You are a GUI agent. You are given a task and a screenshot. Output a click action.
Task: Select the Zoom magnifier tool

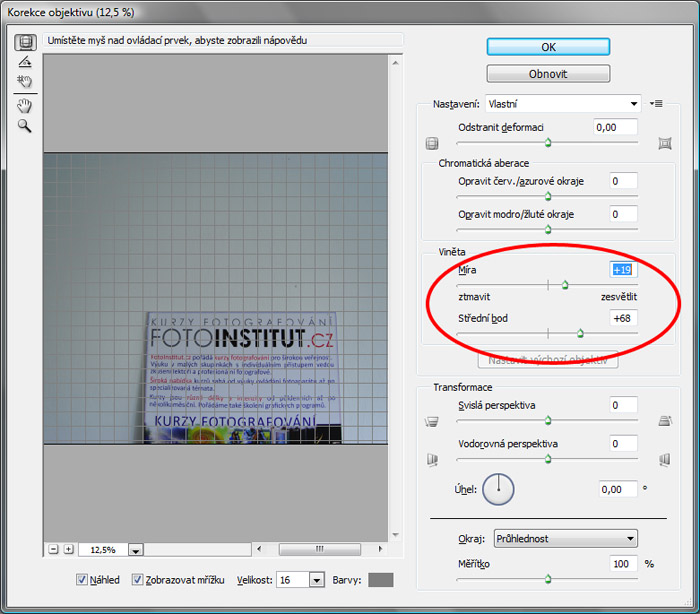tap(25, 126)
